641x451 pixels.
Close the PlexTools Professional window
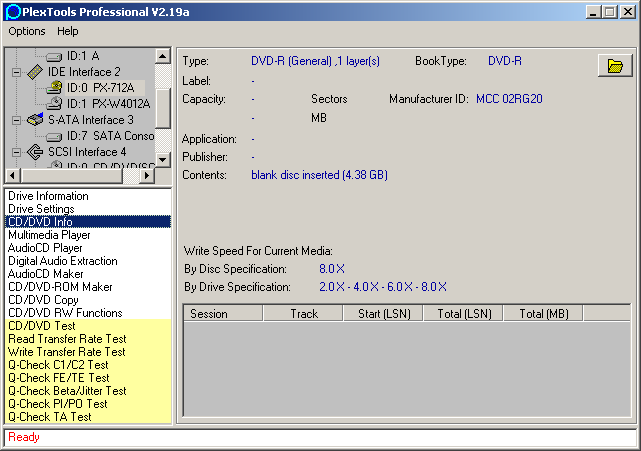tap(628, 12)
